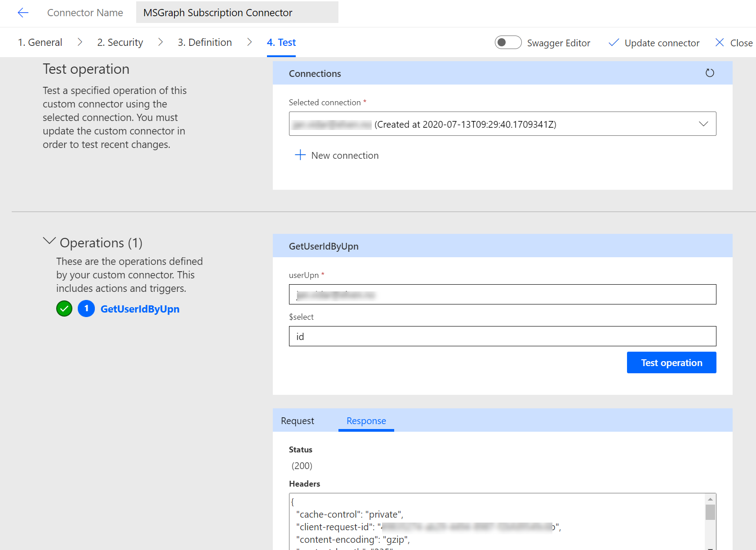Click the Headers box scrollbar thumb
756x550 pixels.
710,512
